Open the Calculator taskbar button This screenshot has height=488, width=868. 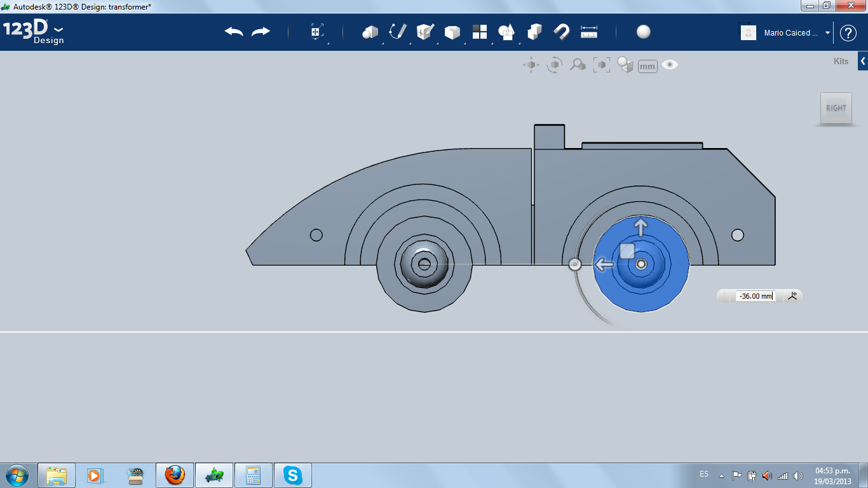tap(254, 475)
